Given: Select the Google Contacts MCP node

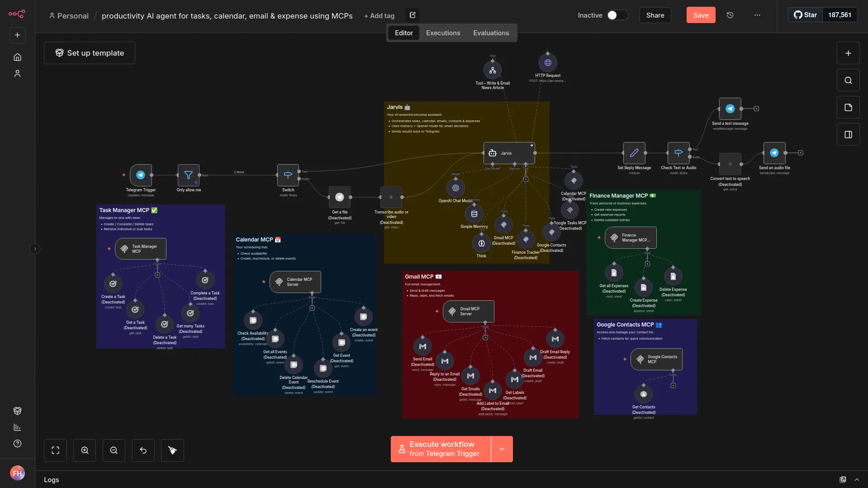Looking at the screenshot, I should coord(656,359).
